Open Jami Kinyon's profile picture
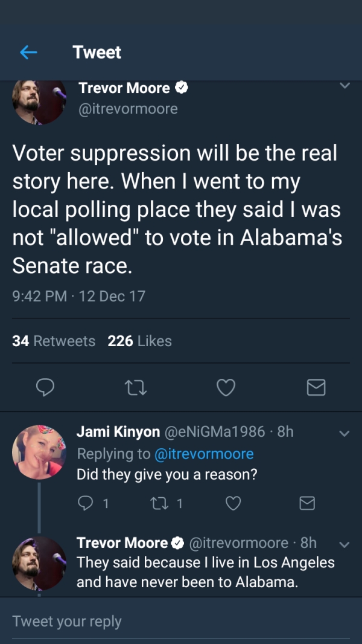Screen dimensions: 362x644 [39, 452]
